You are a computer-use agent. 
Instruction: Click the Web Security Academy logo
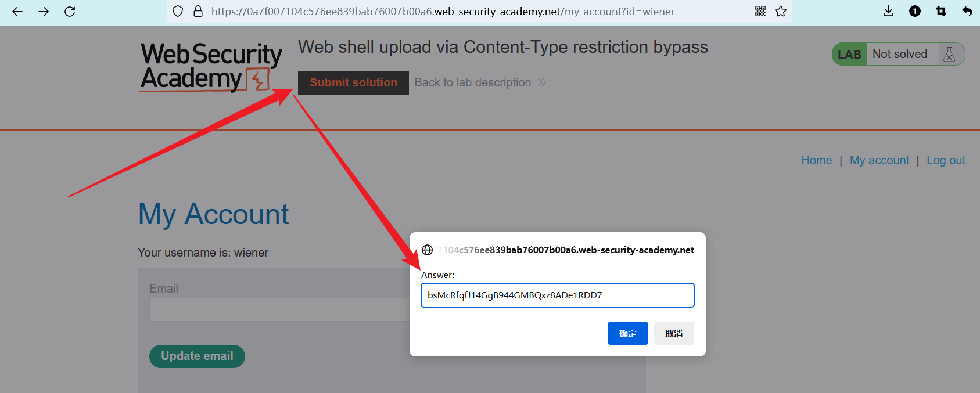(211, 67)
